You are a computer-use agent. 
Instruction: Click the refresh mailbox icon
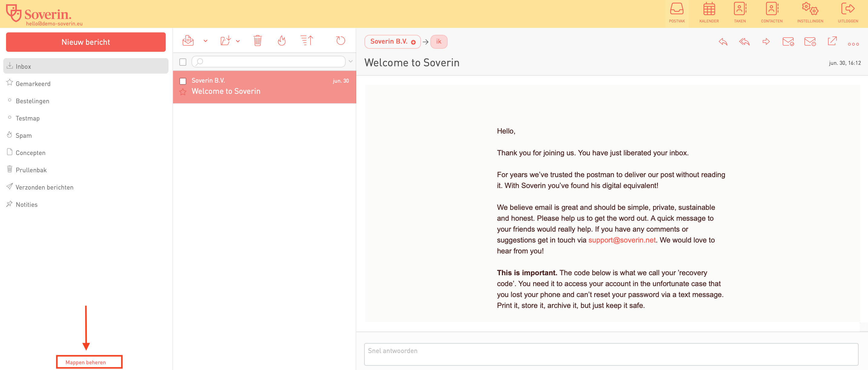pos(340,41)
